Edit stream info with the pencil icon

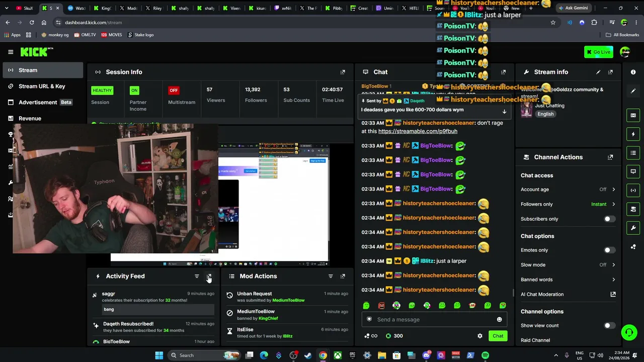pos(598,72)
